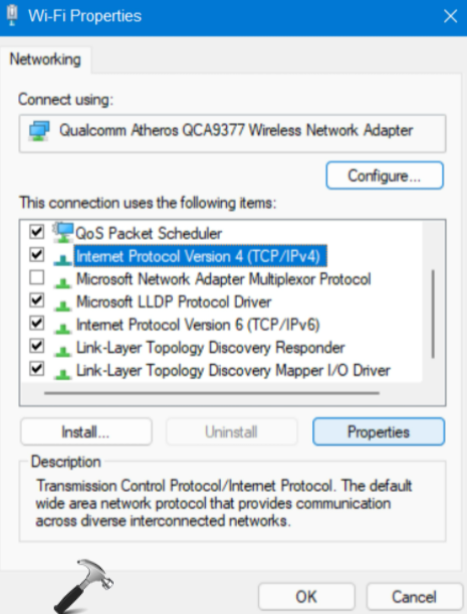
Task: Click the Wi-Fi Properties title bar icon
Action: pyautogui.click(x=12, y=16)
